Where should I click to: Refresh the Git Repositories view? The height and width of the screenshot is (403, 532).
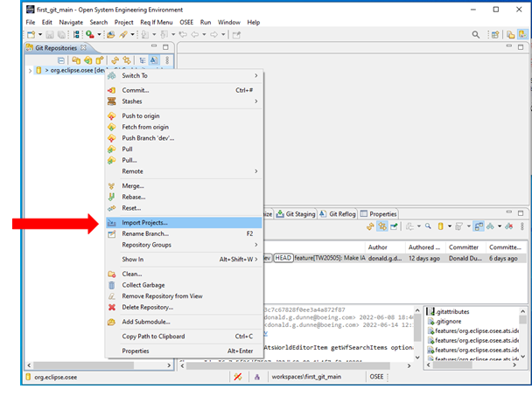(115, 60)
